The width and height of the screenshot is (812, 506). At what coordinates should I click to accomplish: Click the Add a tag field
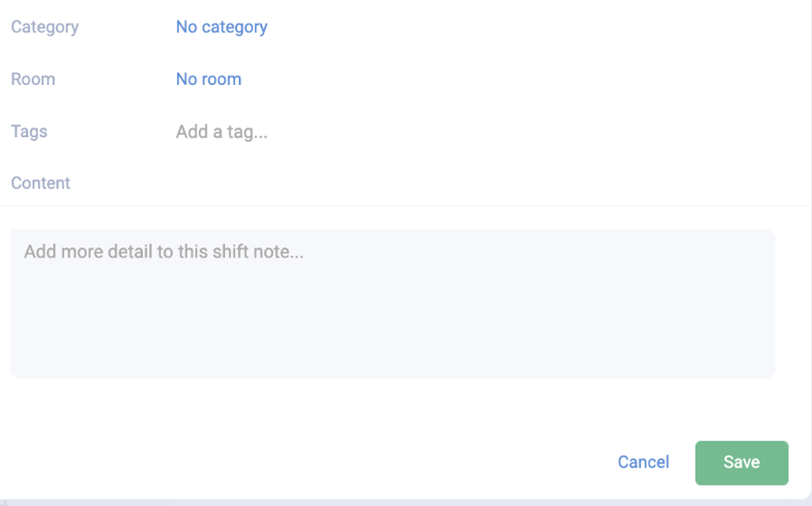click(x=221, y=132)
